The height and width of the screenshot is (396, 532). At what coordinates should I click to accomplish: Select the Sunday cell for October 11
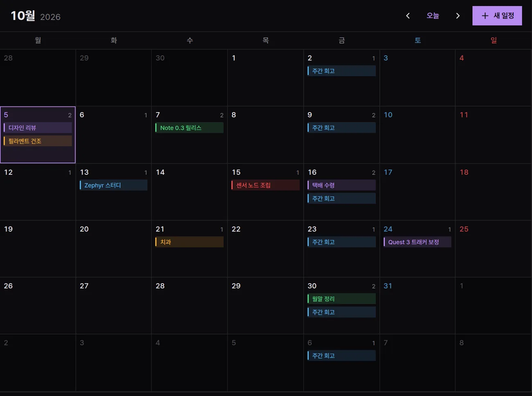[494, 135]
